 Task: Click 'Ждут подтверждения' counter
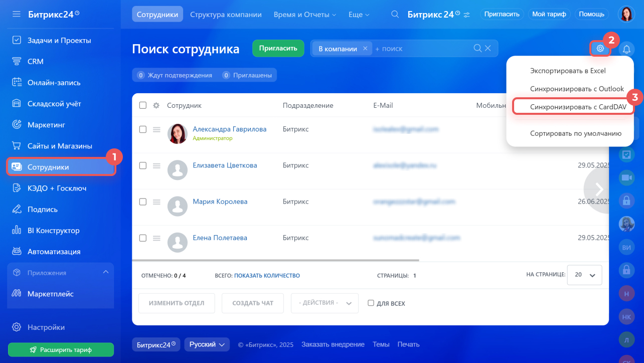click(x=175, y=75)
